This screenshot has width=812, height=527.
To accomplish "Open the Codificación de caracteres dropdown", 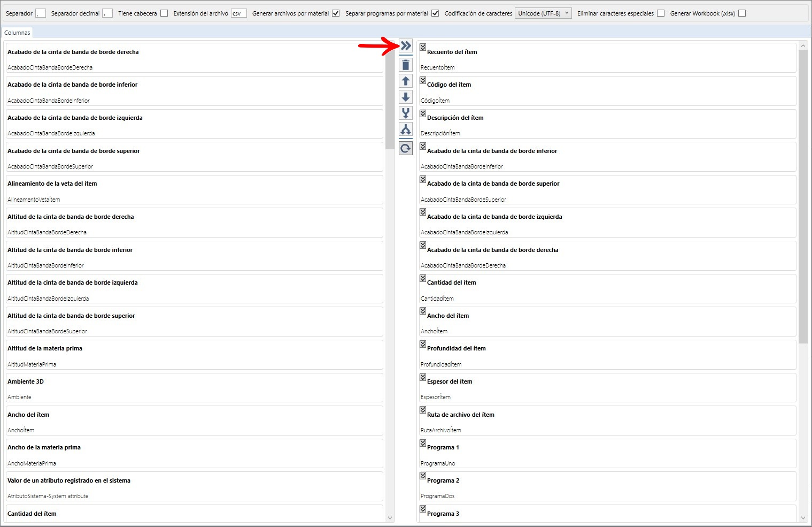I will (543, 13).
